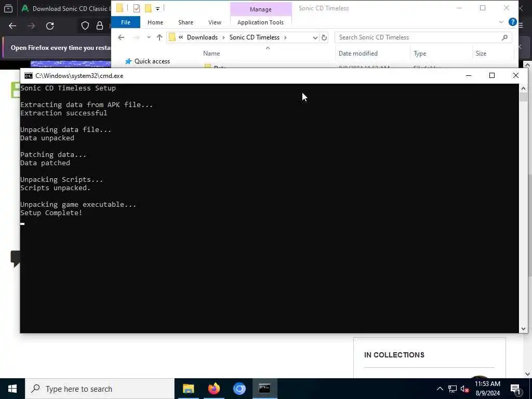Click the search magnifier icon in Explorer
The height and width of the screenshot is (399, 532).
tap(505, 37)
